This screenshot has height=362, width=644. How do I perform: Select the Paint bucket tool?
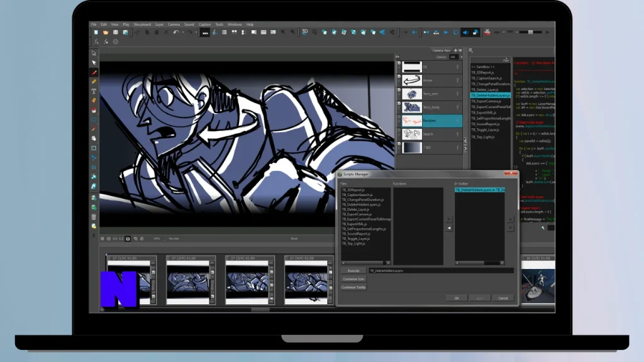pyautogui.click(x=94, y=110)
